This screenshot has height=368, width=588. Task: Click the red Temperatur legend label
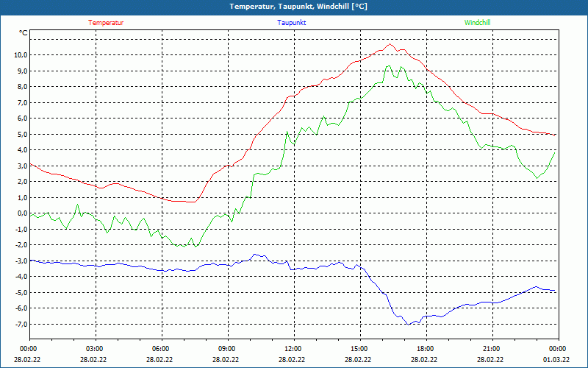pyautogui.click(x=106, y=23)
